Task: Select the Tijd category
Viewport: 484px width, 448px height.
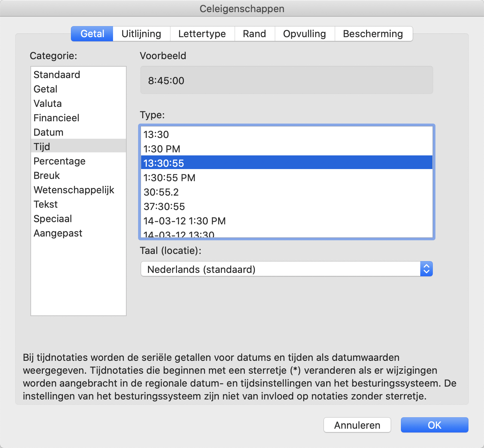Action: (79, 146)
